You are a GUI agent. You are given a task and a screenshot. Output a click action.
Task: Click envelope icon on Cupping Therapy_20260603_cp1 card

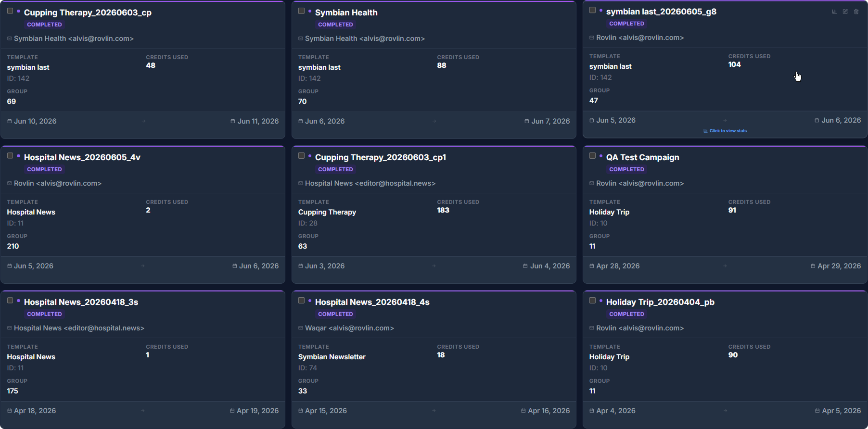301,183
